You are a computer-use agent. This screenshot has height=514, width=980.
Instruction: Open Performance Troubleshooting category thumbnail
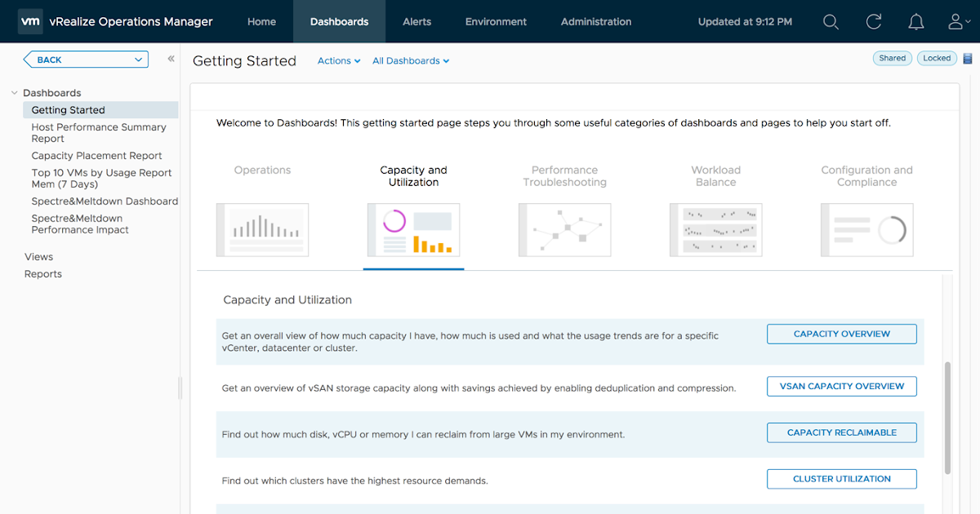coord(564,229)
